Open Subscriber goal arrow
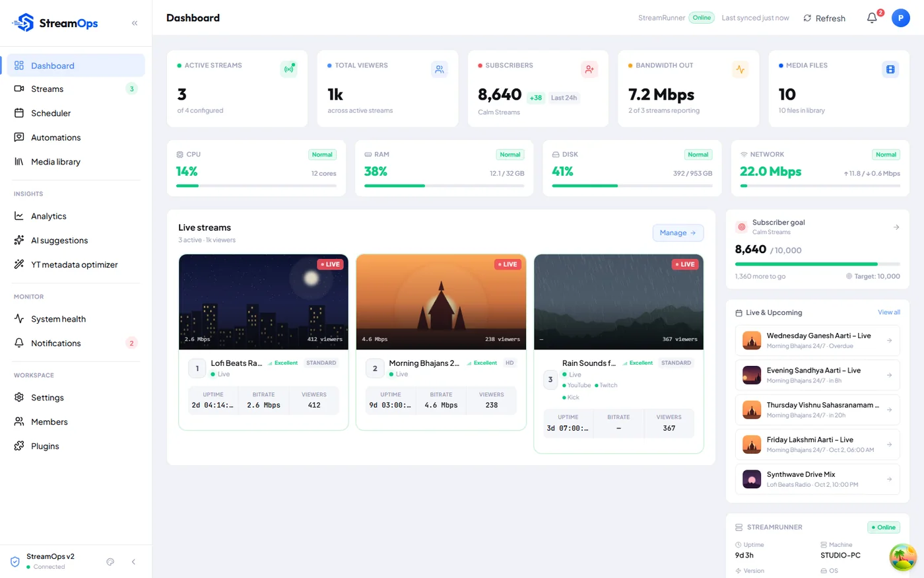 pos(896,227)
